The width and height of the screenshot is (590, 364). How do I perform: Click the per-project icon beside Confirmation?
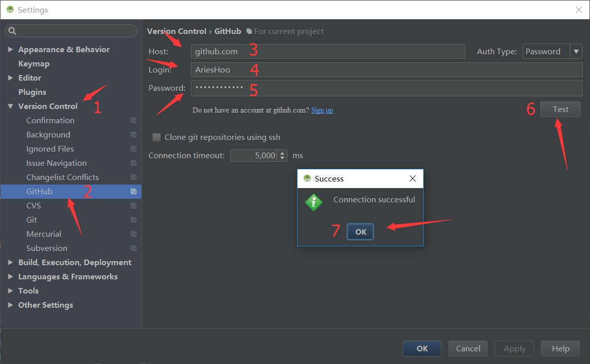click(133, 121)
